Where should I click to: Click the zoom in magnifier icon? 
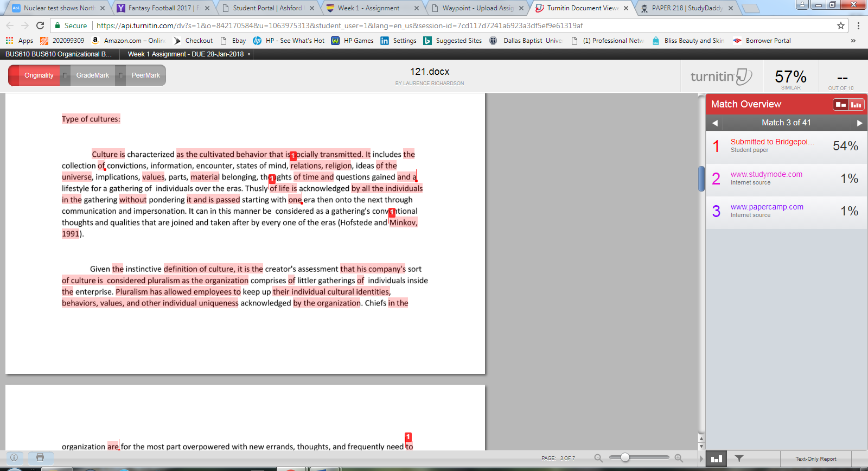click(x=679, y=458)
